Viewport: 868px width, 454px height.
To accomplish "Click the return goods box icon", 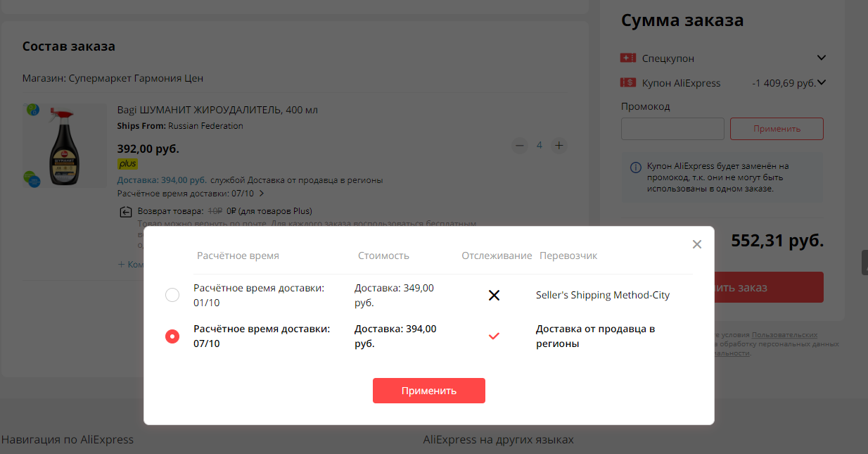I will tap(126, 211).
